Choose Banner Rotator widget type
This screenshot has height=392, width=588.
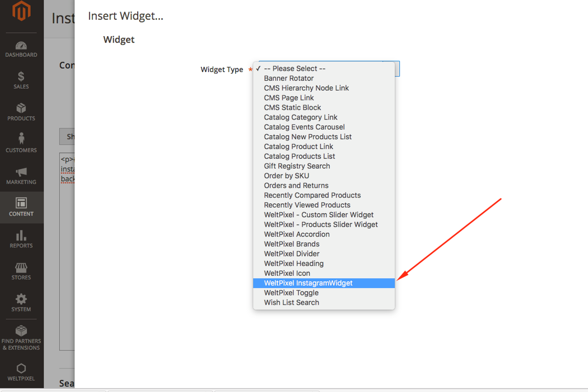tap(324, 78)
